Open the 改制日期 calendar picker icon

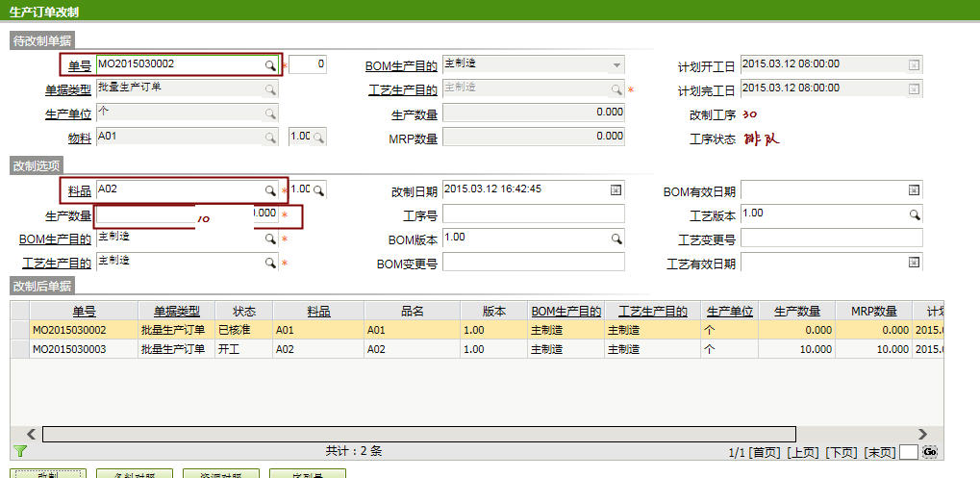coord(616,189)
